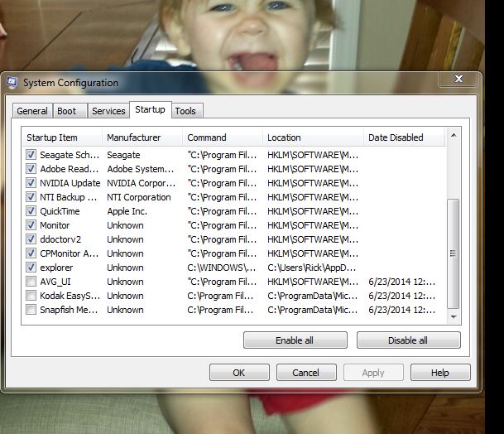Sort by Startup Item column header
Viewport: 504px width, 434px height.
point(62,137)
